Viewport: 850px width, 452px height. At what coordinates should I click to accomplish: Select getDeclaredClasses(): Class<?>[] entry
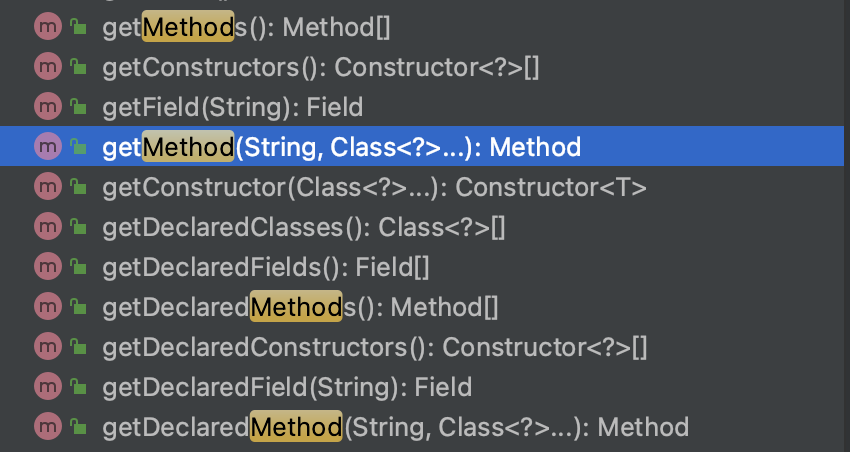click(x=303, y=227)
